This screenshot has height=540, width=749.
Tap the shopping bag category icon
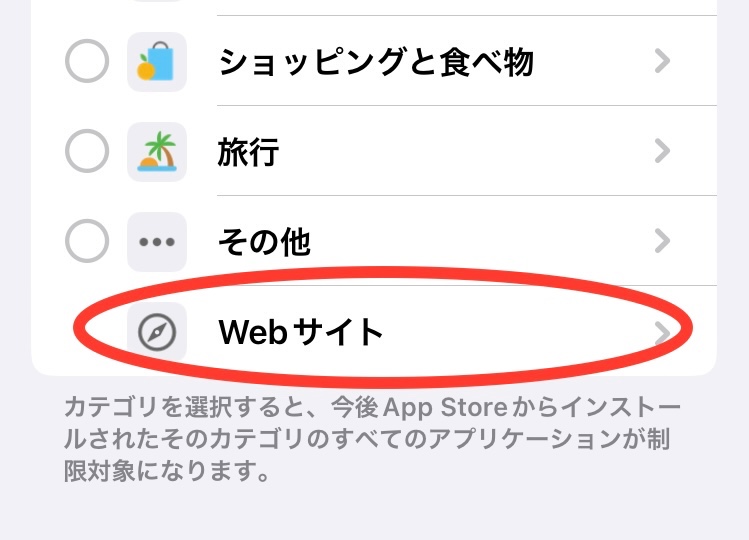(x=157, y=62)
